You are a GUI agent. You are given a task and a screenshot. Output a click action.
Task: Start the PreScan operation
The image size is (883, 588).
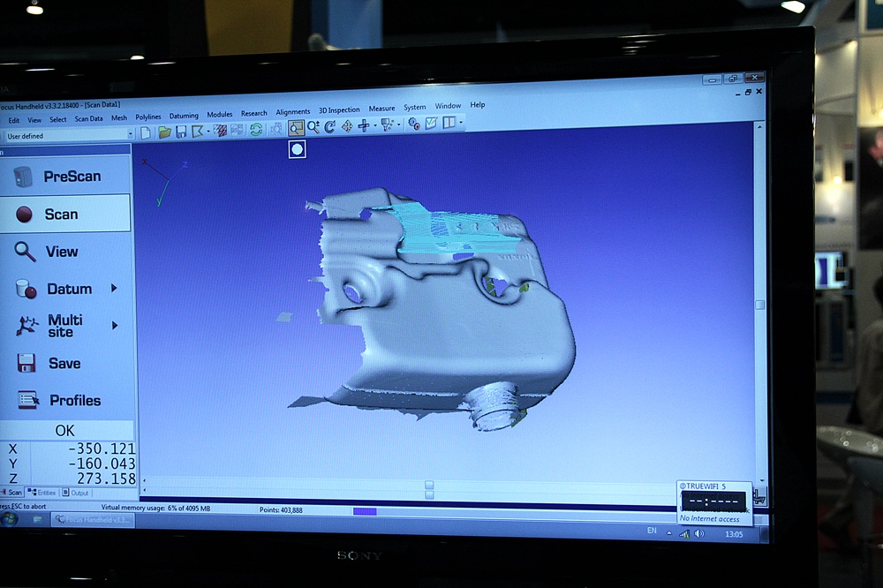click(65, 177)
